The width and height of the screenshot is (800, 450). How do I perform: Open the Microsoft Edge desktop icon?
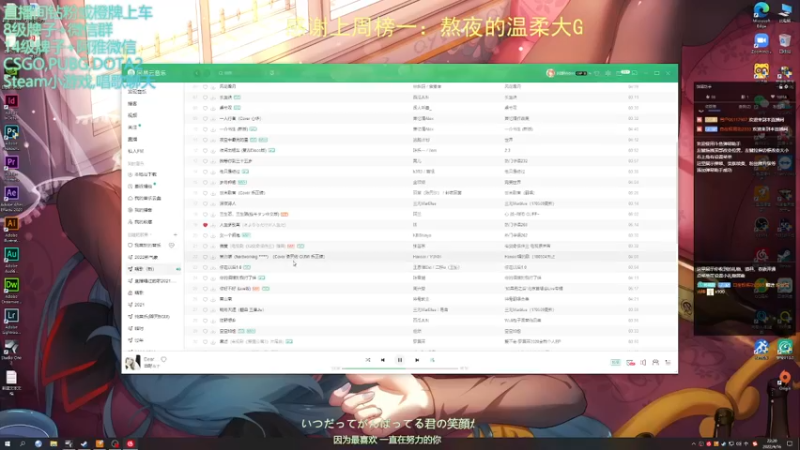(761, 14)
